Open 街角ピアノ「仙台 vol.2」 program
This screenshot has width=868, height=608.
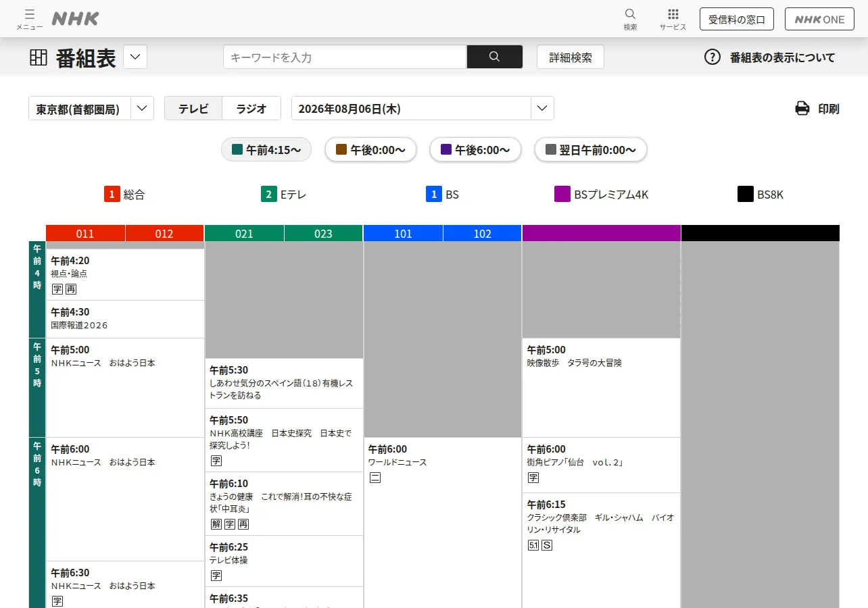click(x=601, y=465)
